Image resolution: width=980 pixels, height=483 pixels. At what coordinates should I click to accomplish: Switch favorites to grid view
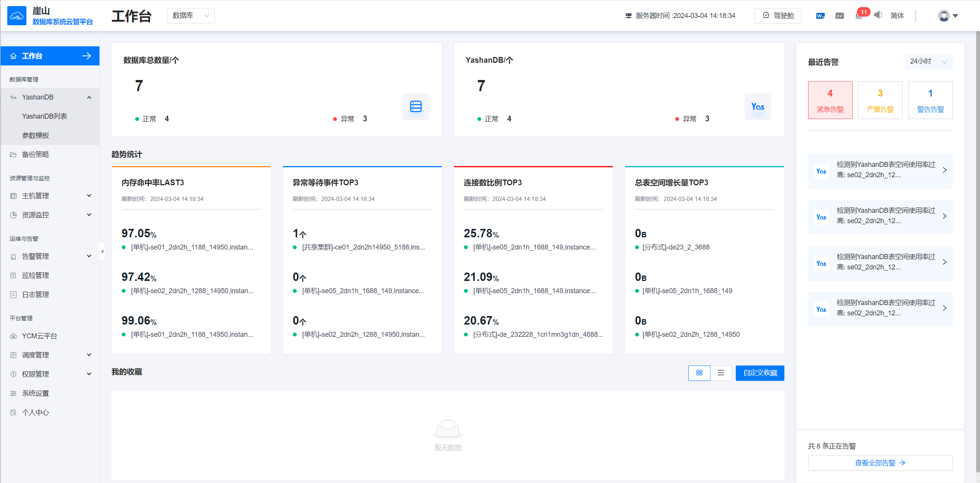pyautogui.click(x=699, y=373)
